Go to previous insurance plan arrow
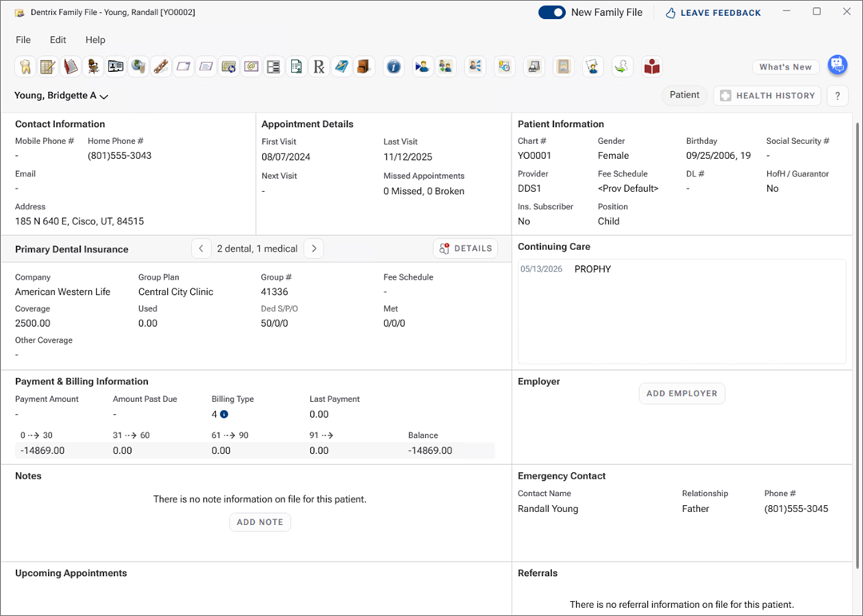The image size is (863, 616). (201, 248)
